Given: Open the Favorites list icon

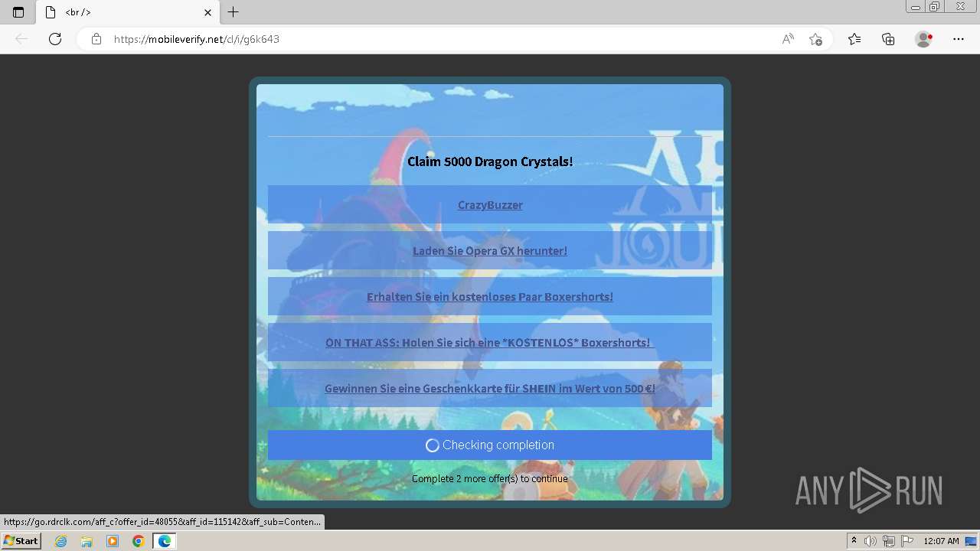Looking at the screenshot, I should (x=854, y=39).
